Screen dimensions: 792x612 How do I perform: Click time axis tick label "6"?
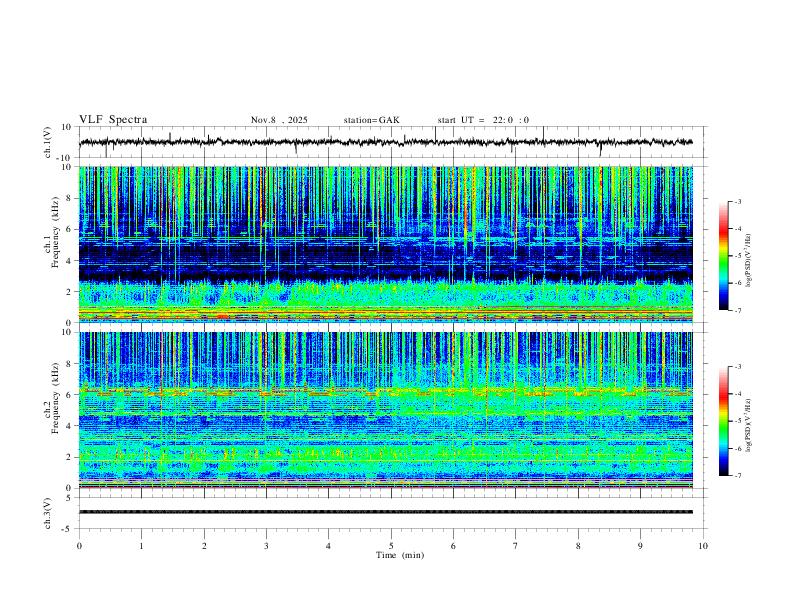pyautogui.click(x=454, y=546)
